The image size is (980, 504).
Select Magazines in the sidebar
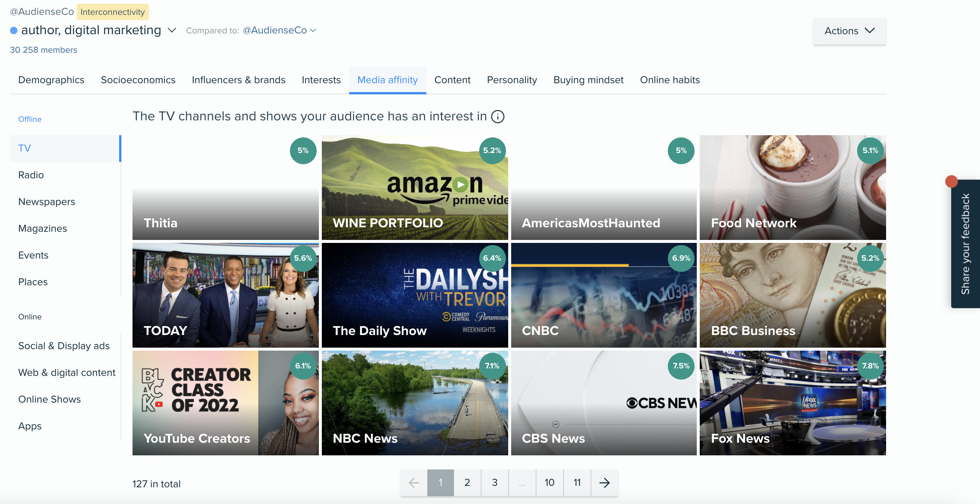click(65, 228)
